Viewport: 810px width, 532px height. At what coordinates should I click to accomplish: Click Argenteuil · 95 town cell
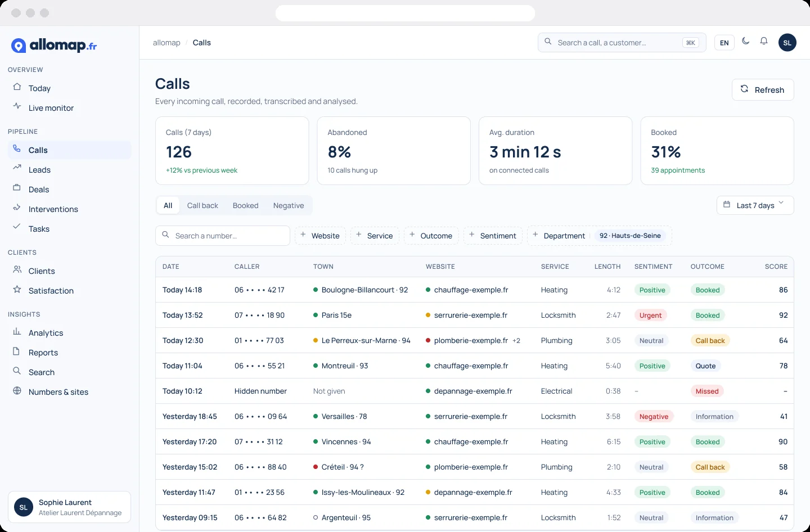pyautogui.click(x=342, y=518)
